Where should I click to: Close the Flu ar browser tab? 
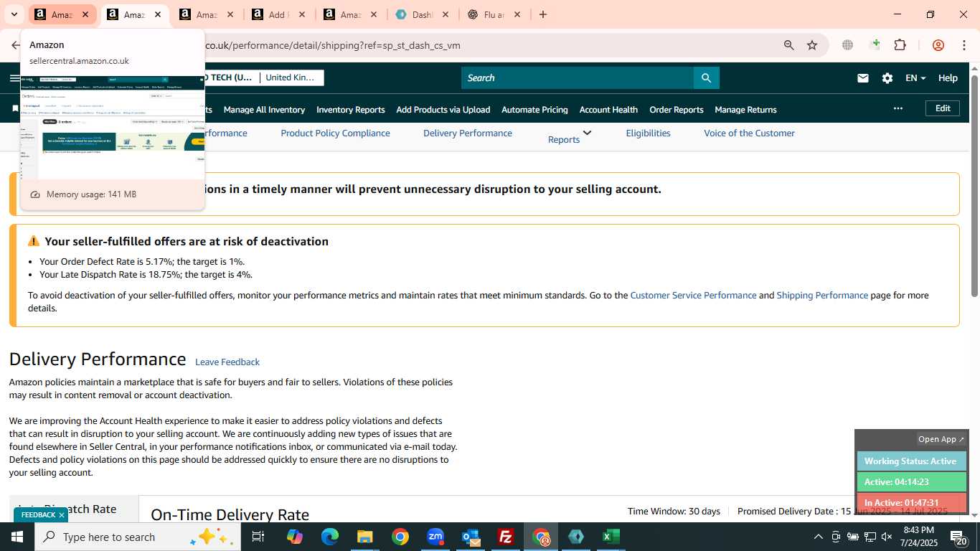pos(517,14)
